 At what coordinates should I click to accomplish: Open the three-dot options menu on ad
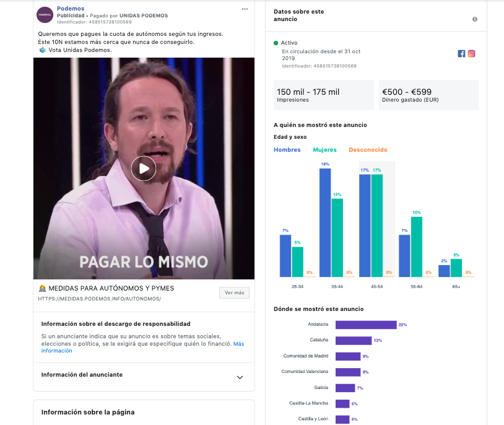245,9
